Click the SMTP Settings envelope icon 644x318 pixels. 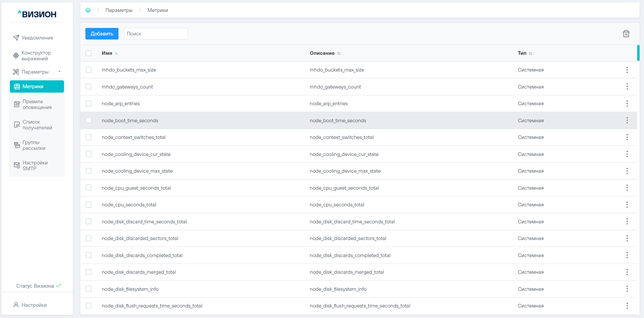pyautogui.click(x=17, y=165)
